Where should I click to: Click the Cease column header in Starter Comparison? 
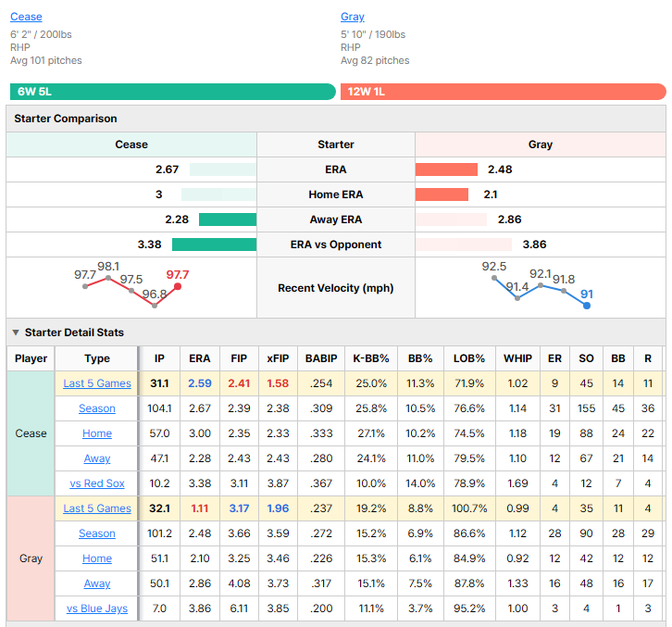click(x=131, y=144)
